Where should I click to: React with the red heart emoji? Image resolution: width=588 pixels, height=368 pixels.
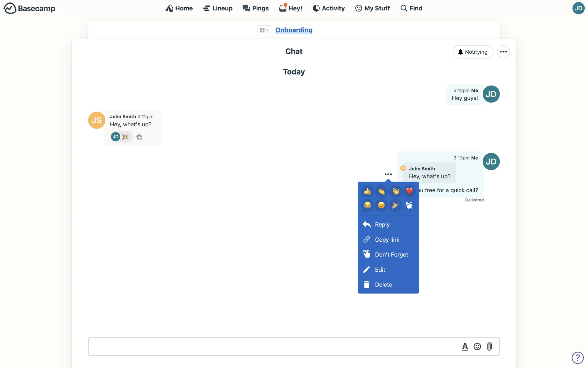[x=409, y=191]
